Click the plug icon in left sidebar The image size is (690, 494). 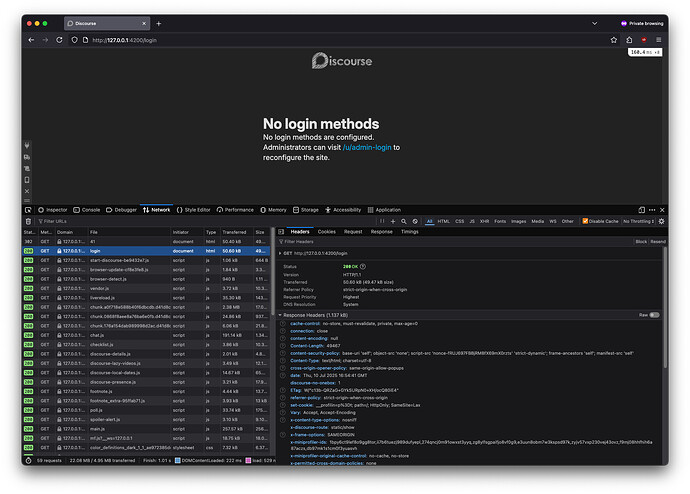[x=27, y=145]
